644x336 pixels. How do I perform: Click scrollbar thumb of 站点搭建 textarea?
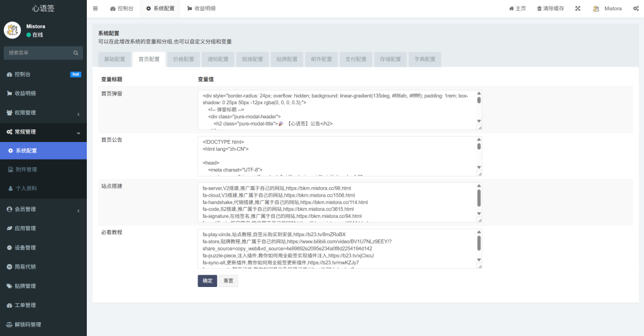[x=479, y=198]
